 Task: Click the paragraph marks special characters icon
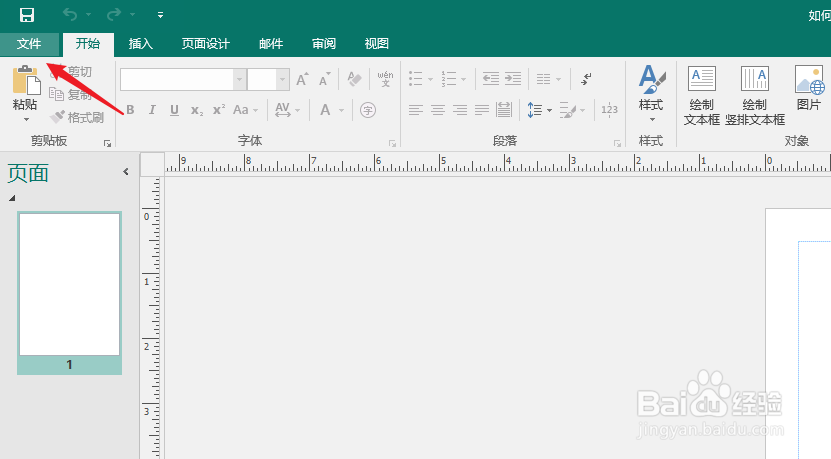(586, 79)
